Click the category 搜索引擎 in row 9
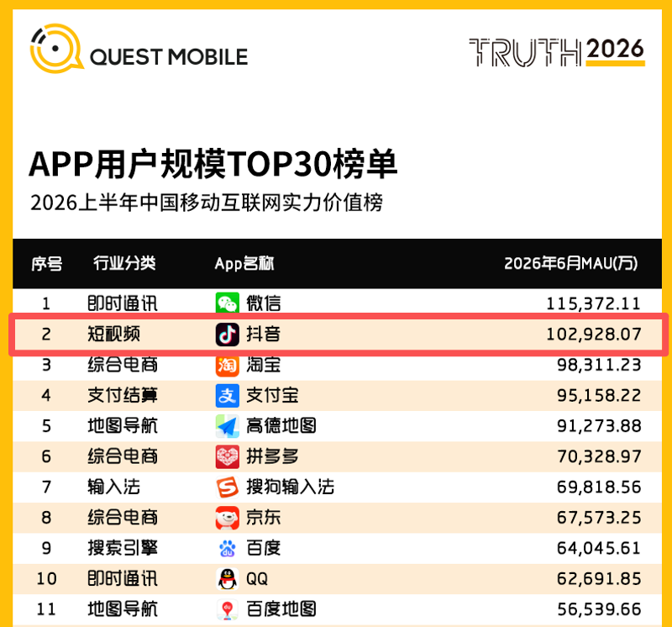 (x=123, y=548)
